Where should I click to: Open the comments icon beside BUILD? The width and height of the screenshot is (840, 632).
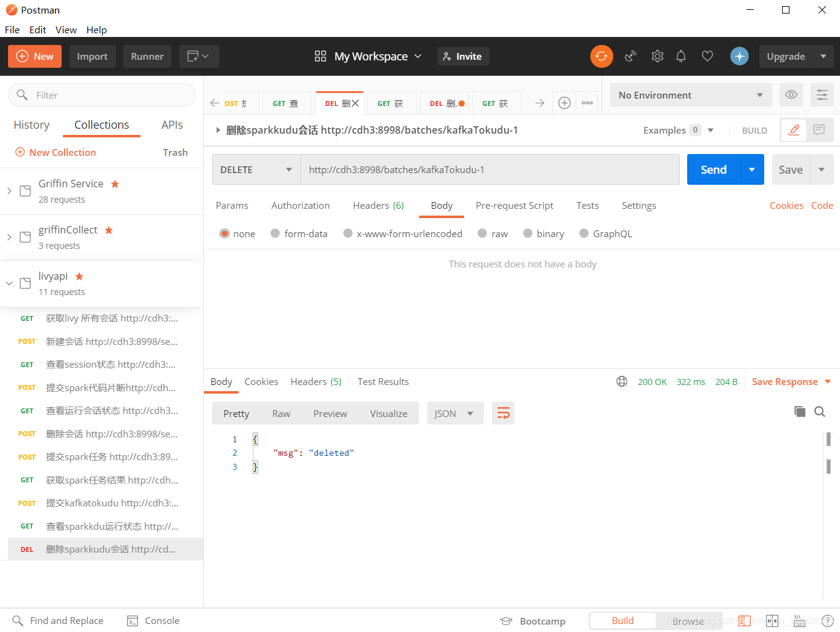(x=819, y=130)
